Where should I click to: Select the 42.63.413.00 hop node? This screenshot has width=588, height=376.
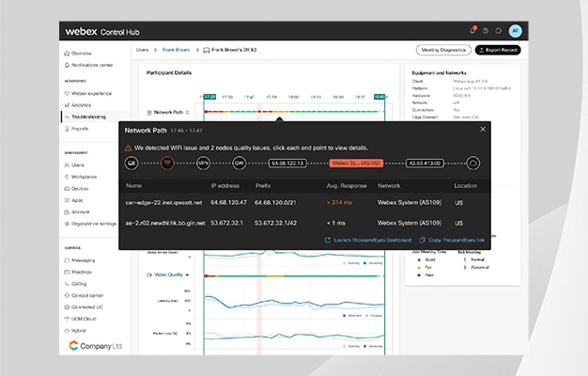[425, 164]
